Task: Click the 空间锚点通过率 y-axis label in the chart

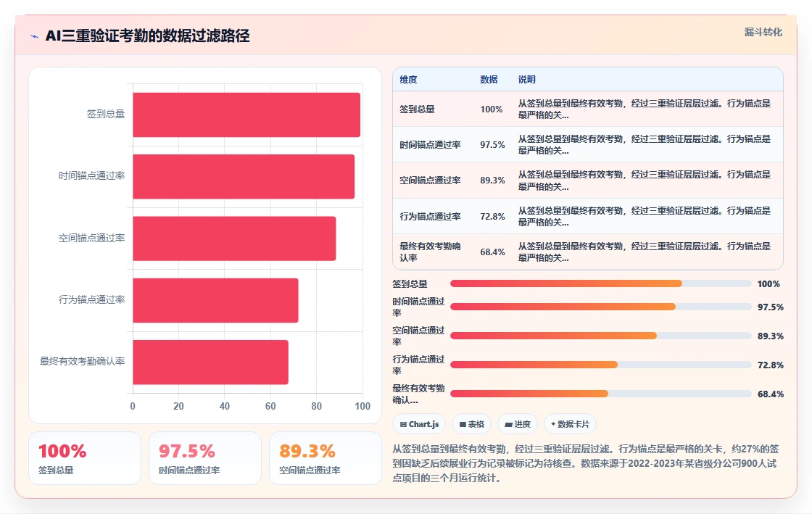Action: tap(91, 238)
